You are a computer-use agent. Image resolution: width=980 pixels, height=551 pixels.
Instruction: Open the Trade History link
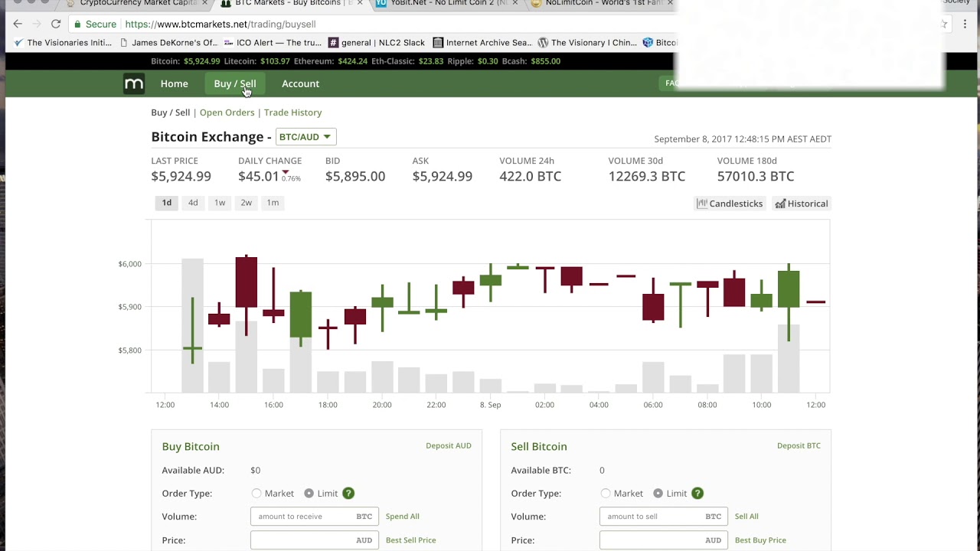click(x=293, y=112)
